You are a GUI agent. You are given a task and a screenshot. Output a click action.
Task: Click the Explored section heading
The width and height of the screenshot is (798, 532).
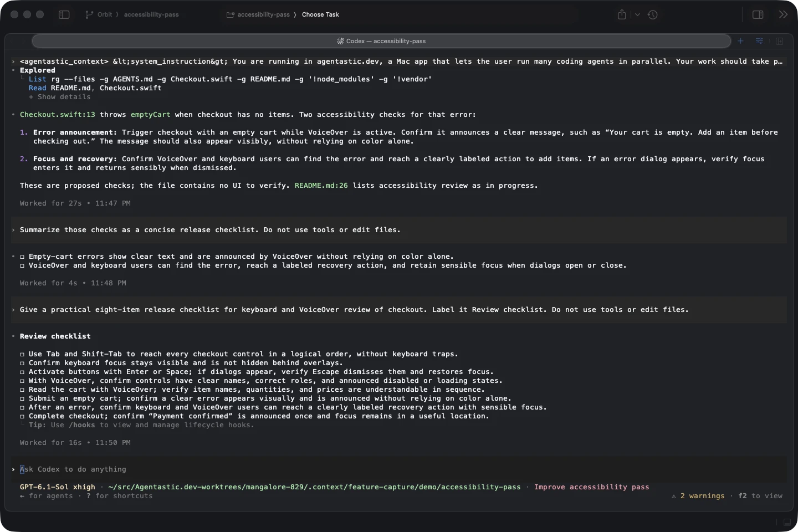point(38,70)
